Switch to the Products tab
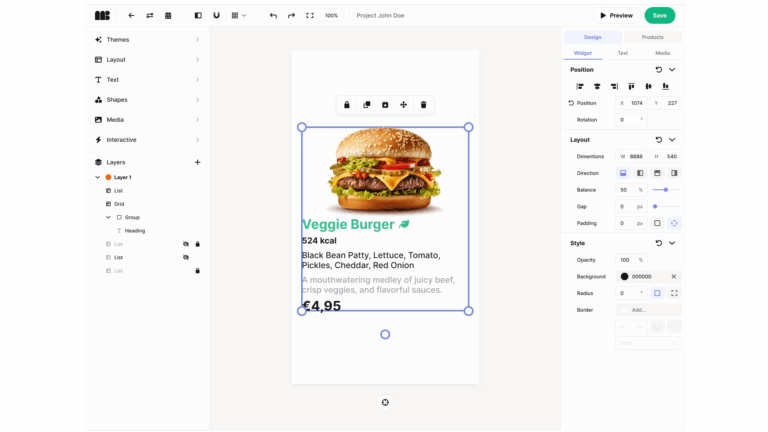Viewport: 768px width, 432px height. 652,37
